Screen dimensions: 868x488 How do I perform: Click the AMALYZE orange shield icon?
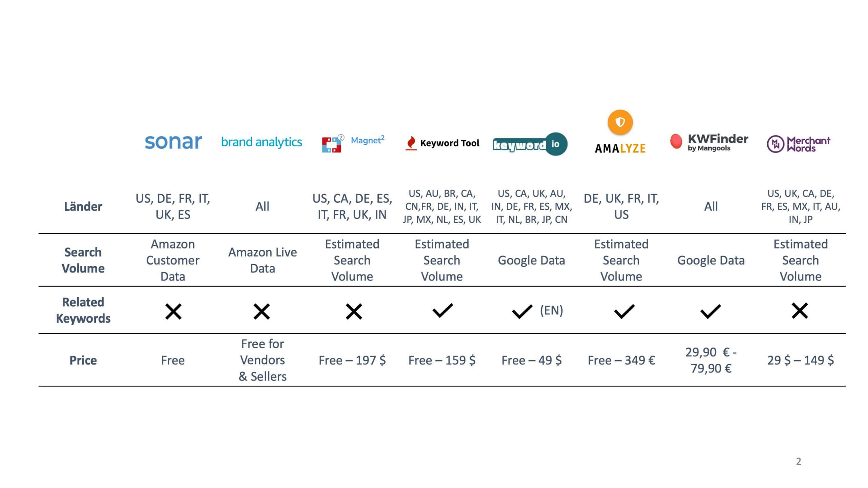point(620,122)
